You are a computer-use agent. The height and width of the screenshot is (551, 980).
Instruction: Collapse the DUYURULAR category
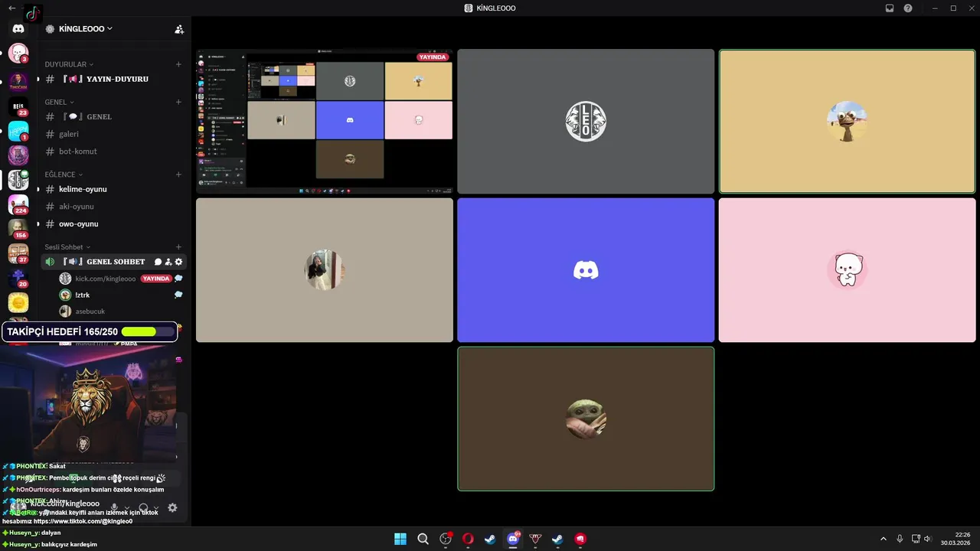[x=69, y=64]
